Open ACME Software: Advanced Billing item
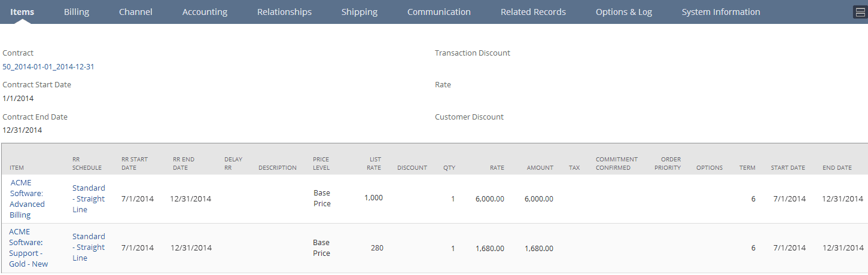The image size is (868, 275). (x=27, y=198)
